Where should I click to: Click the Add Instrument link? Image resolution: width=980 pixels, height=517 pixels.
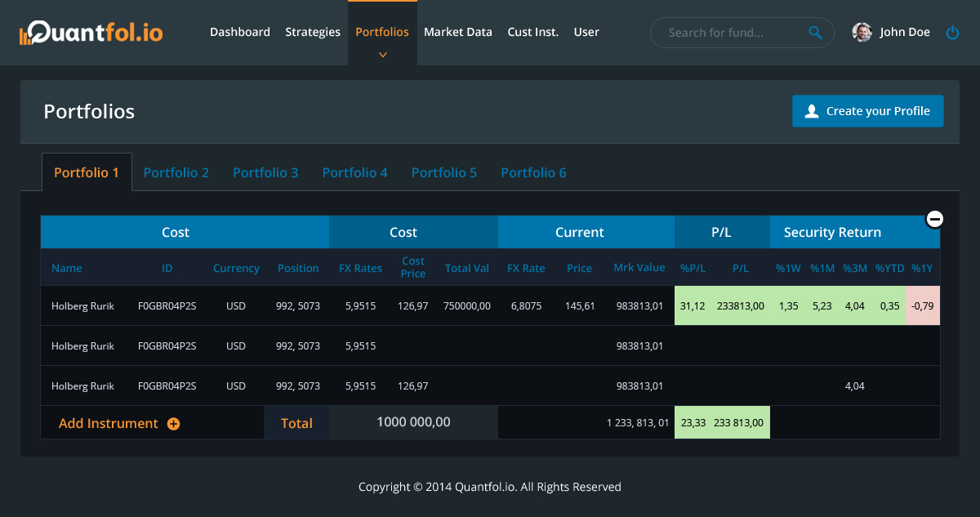pos(109,423)
